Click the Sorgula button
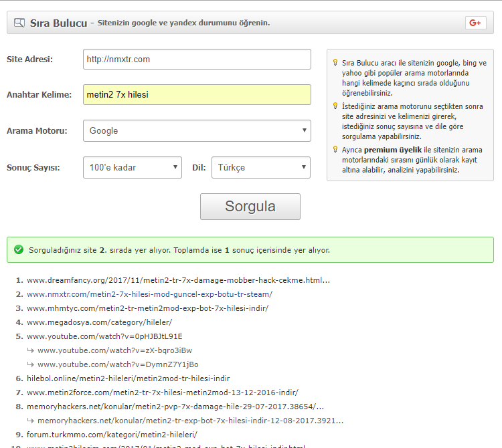The height and width of the screenshot is (448, 502). point(250,207)
